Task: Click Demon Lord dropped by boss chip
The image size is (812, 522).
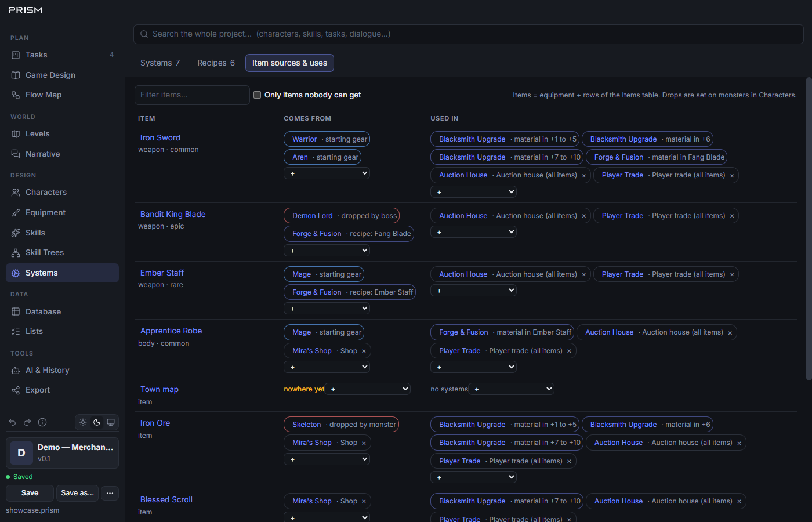Action: coord(342,216)
